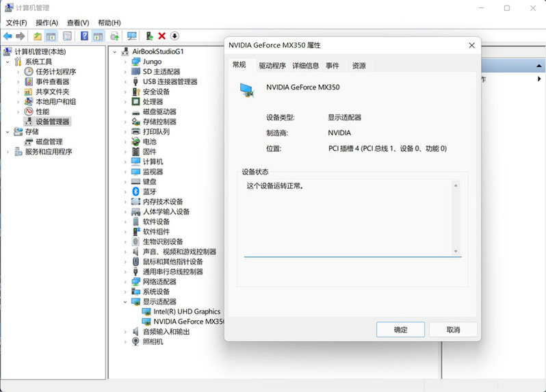Open the Help (帮助) menu

pos(109,23)
